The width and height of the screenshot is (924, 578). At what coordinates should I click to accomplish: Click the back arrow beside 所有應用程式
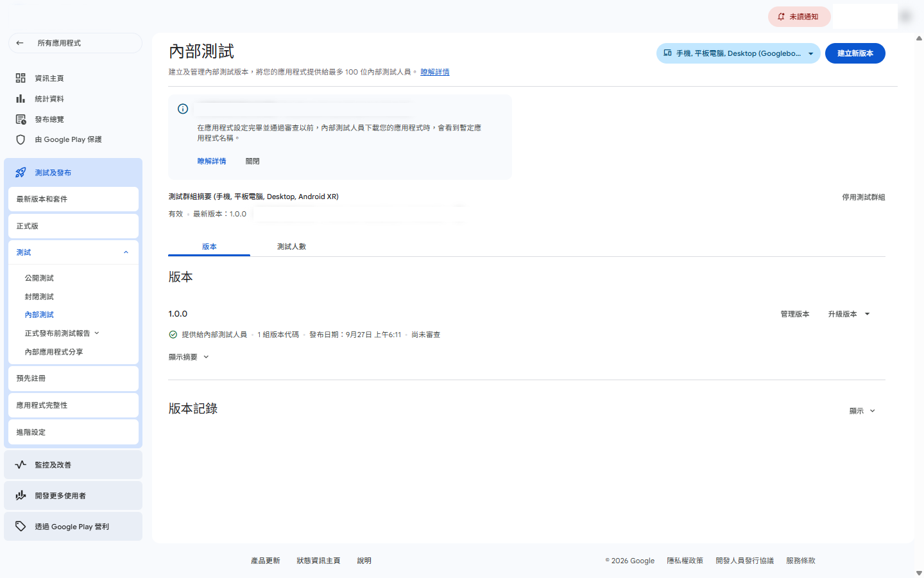20,43
